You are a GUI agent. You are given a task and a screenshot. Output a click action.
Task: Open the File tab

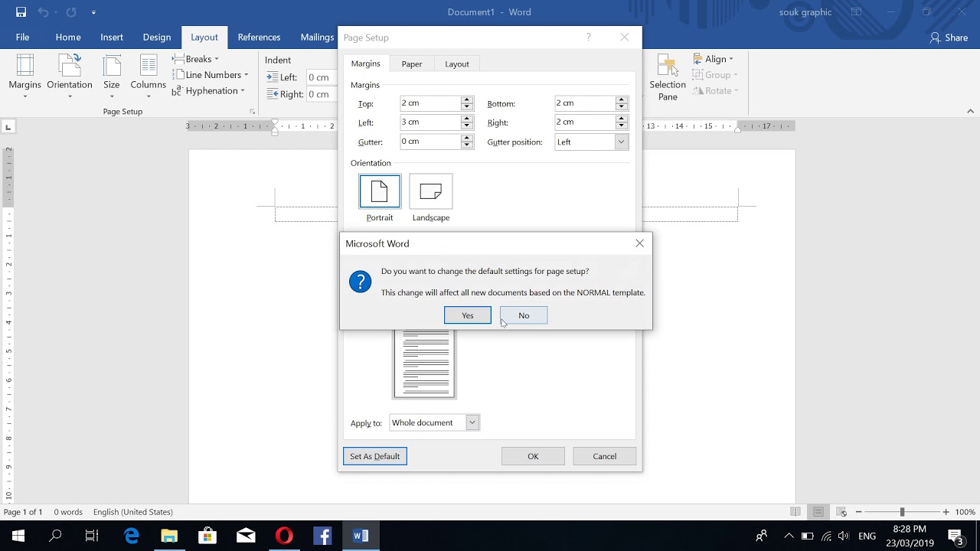[x=22, y=37]
